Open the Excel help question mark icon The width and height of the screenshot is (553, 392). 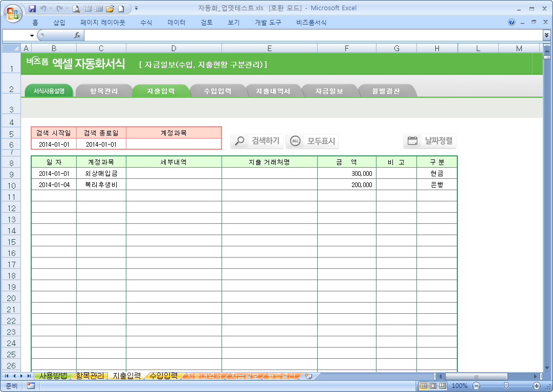512,22
